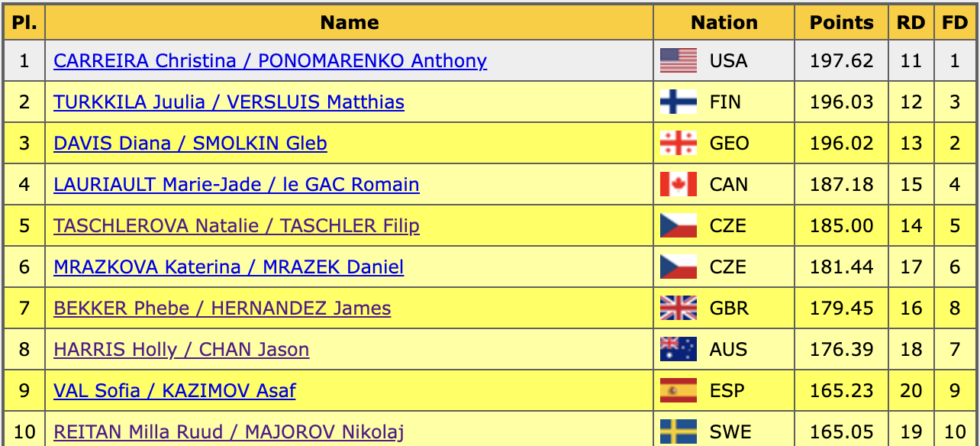Click the Great Britain flag icon
This screenshot has width=980, height=446.
coord(678,308)
